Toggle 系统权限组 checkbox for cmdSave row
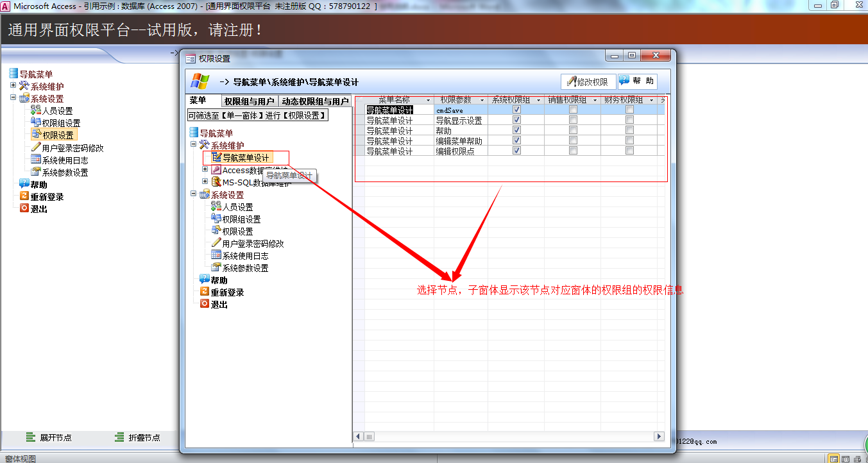This screenshot has width=868, height=463. [516, 110]
